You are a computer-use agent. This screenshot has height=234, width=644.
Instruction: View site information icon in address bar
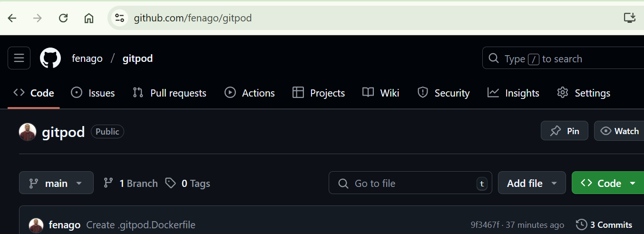click(x=119, y=18)
